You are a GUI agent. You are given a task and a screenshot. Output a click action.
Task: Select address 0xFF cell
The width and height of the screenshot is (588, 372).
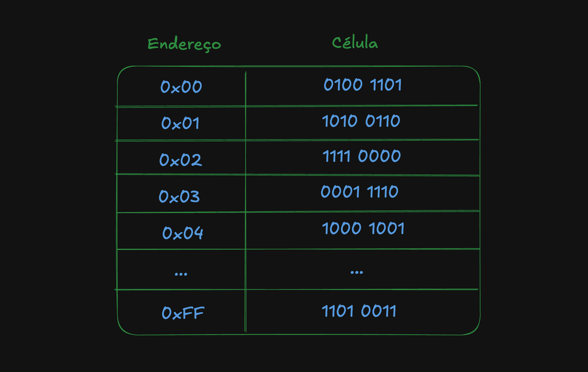(x=183, y=313)
